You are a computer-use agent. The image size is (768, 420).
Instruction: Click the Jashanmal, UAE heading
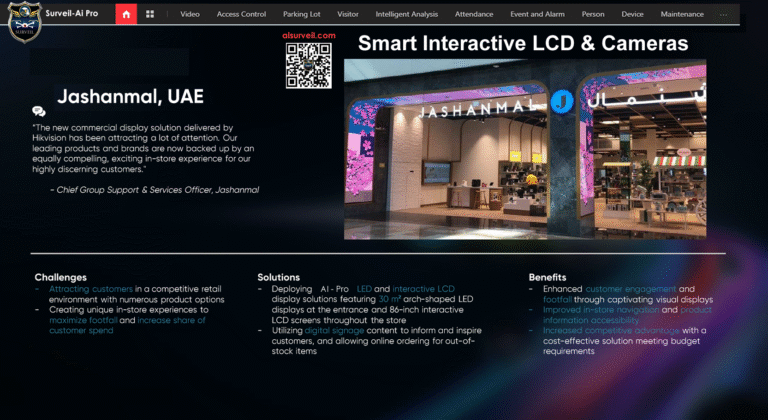130,96
